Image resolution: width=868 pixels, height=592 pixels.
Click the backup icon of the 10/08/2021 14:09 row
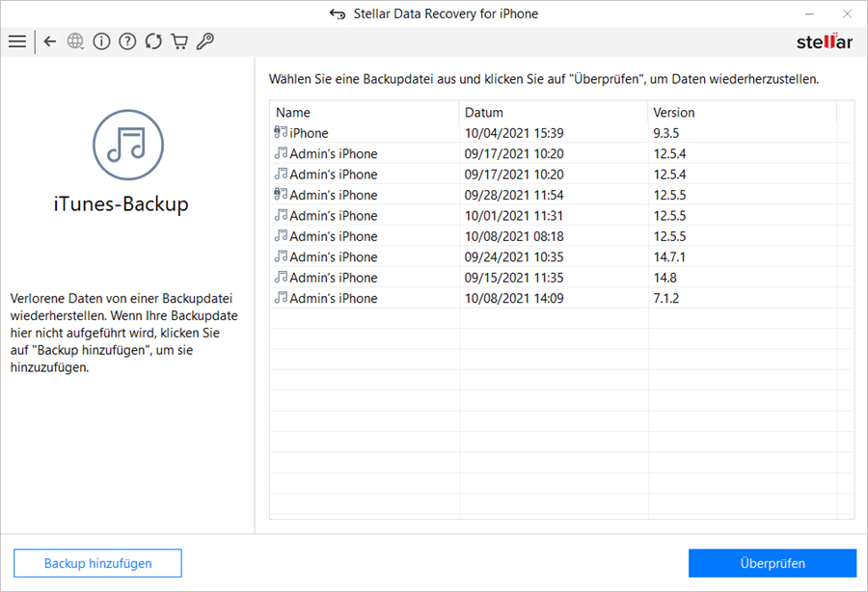tap(281, 298)
